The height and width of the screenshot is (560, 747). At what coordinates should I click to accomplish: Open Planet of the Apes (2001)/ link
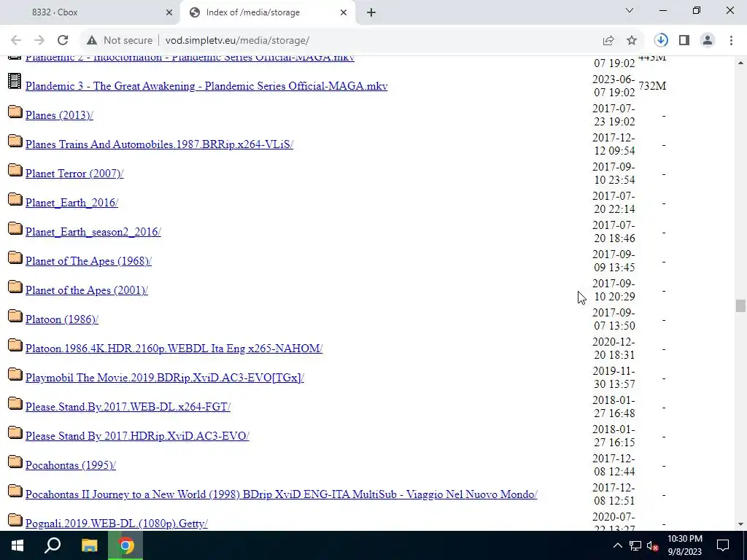click(x=86, y=290)
